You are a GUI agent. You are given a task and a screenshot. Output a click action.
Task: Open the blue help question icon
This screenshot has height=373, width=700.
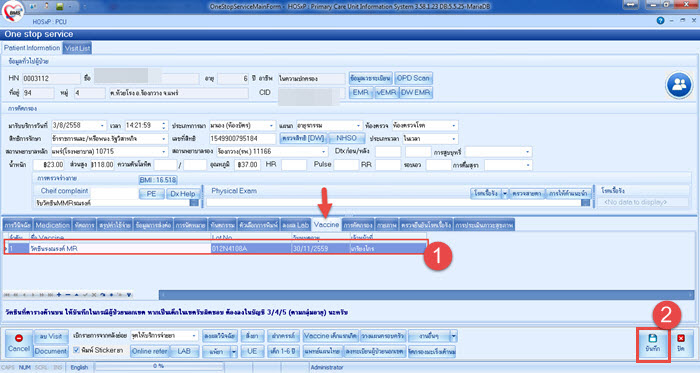[660, 21]
